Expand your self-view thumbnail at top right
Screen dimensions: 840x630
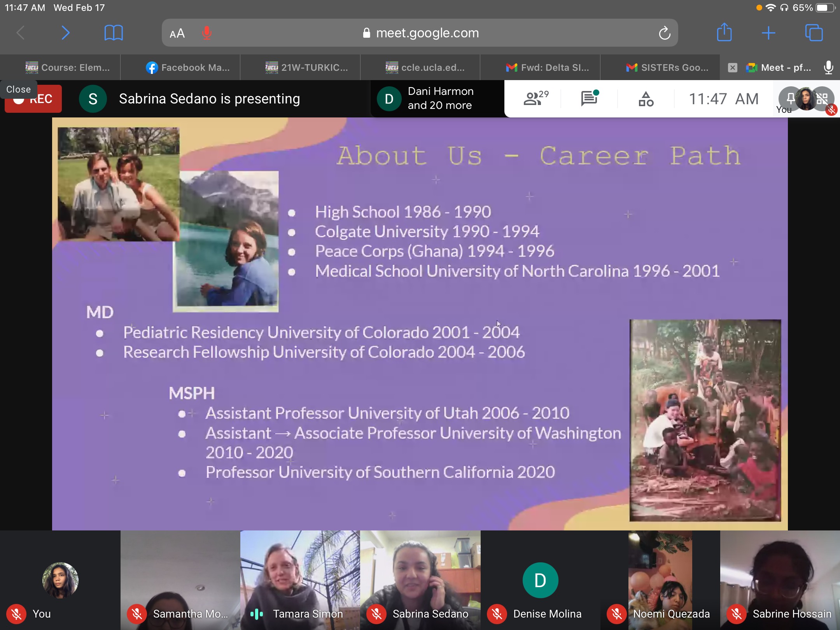806,98
